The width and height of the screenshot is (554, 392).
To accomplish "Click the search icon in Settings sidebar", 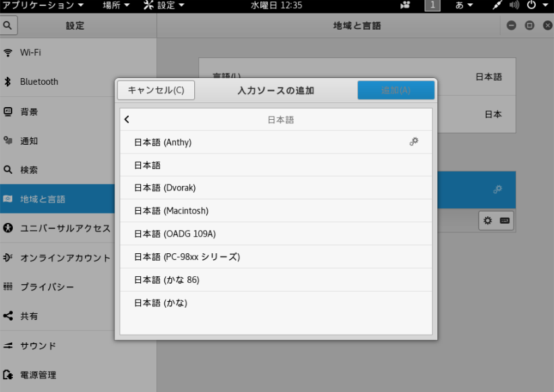I will pos(8,26).
